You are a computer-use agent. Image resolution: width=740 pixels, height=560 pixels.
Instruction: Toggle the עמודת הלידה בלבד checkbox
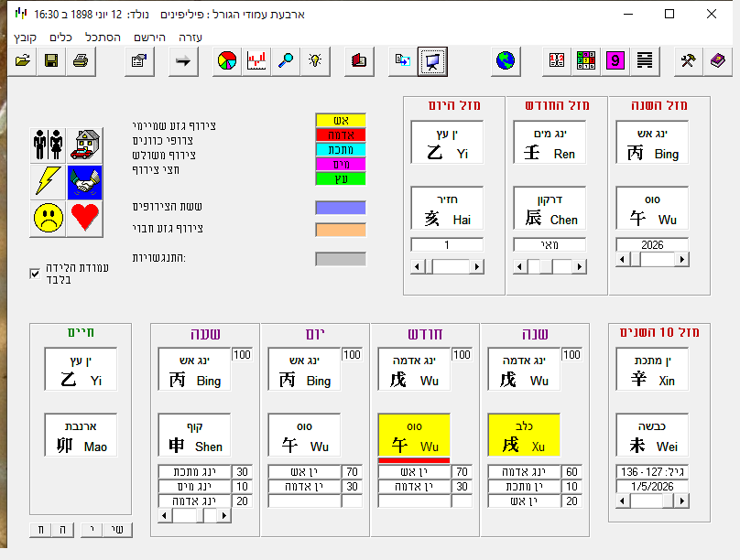tap(35, 273)
